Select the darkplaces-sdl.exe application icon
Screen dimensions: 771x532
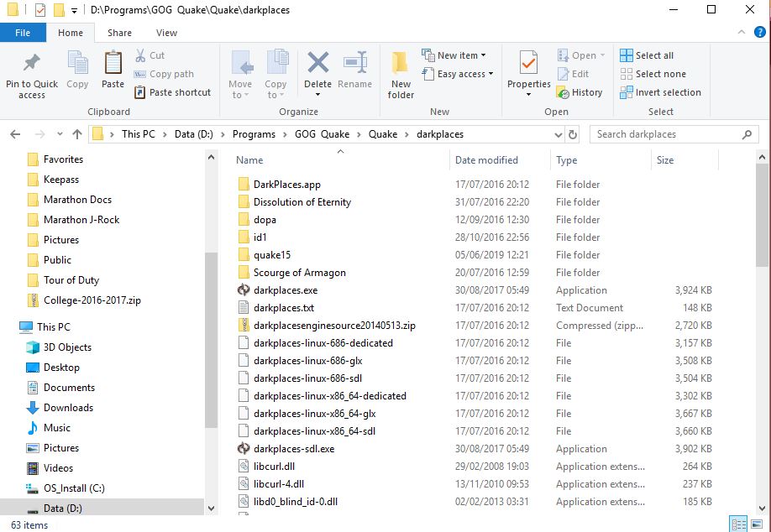point(244,448)
